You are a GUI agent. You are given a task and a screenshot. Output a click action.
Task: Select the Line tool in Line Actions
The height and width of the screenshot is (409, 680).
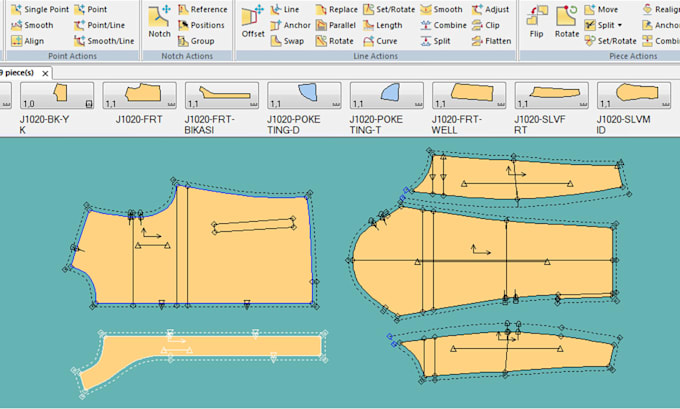[284, 9]
